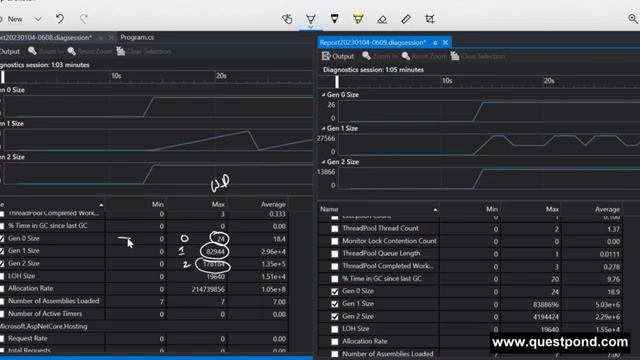Toggle the Touch Writing tool
640x360 pixels.
point(287,19)
